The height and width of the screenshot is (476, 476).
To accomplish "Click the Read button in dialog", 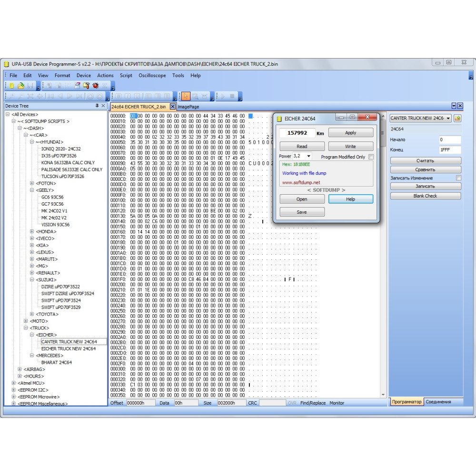I will click(302, 146).
